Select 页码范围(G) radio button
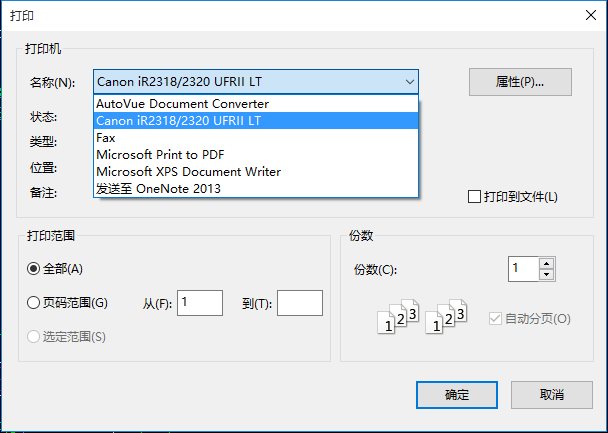This screenshot has width=608, height=433. [33, 303]
